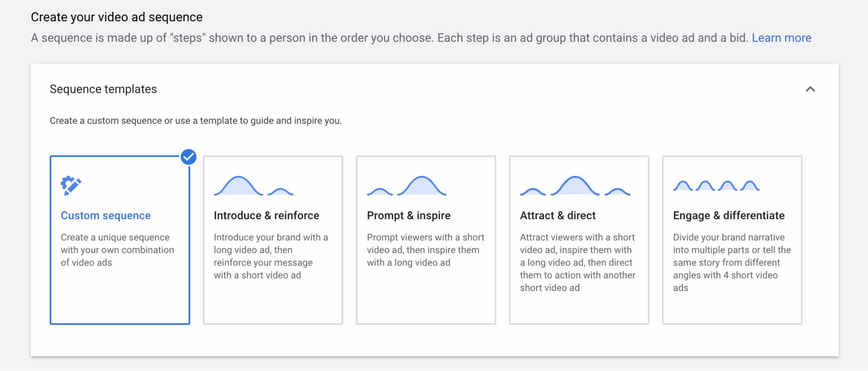Choose the Prompt & inspire template title

pos(409,216)
